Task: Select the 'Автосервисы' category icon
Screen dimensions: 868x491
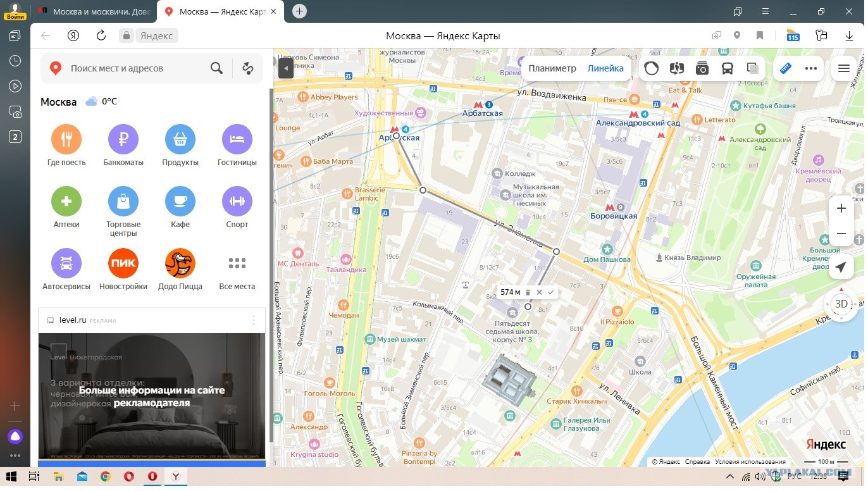Action: [x=66, y=264]
